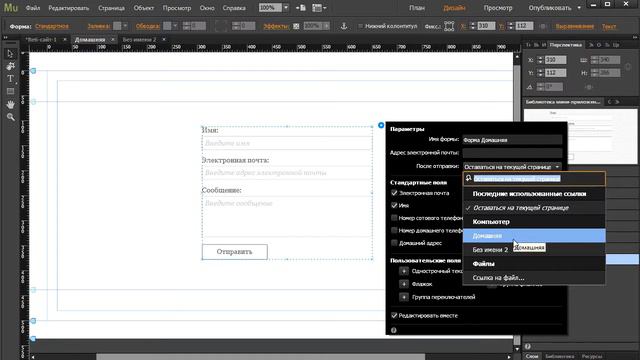Click the add page icon next to zoom

pyautogui.click(x=301, y=8)
